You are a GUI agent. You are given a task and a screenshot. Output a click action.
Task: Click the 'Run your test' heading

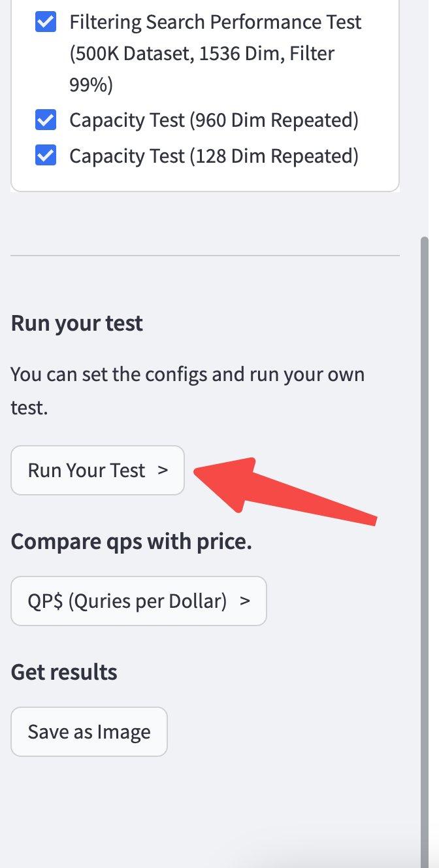coord(77,324)
